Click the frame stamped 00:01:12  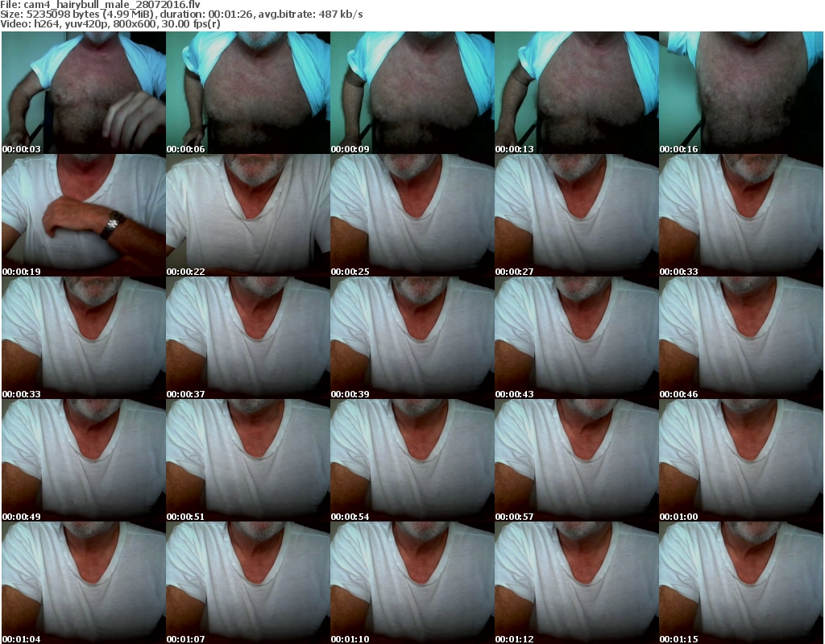tap(577, 583)
